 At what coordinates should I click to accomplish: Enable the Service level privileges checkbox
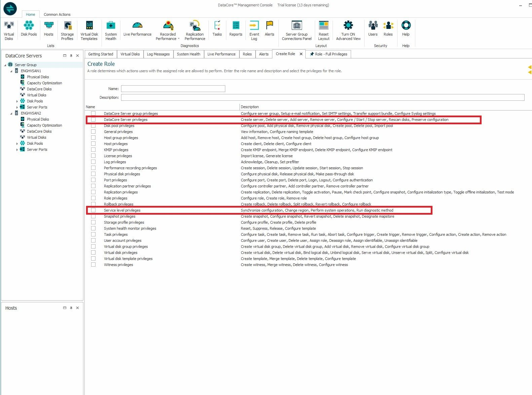[93, 210]
